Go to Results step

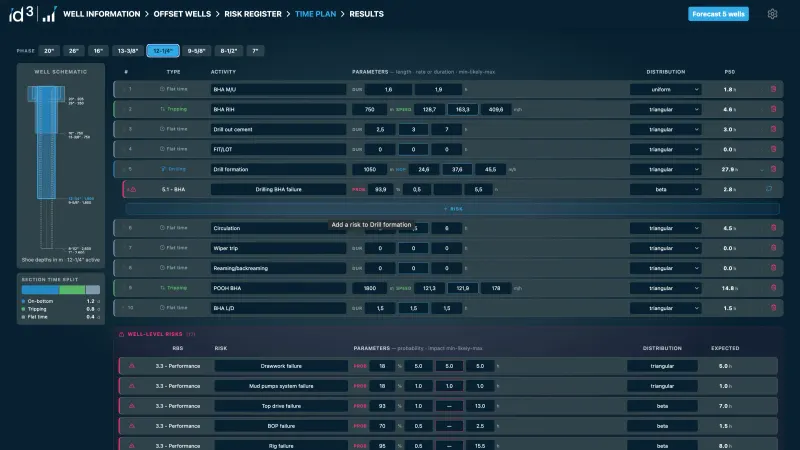(x=366, y=14)
